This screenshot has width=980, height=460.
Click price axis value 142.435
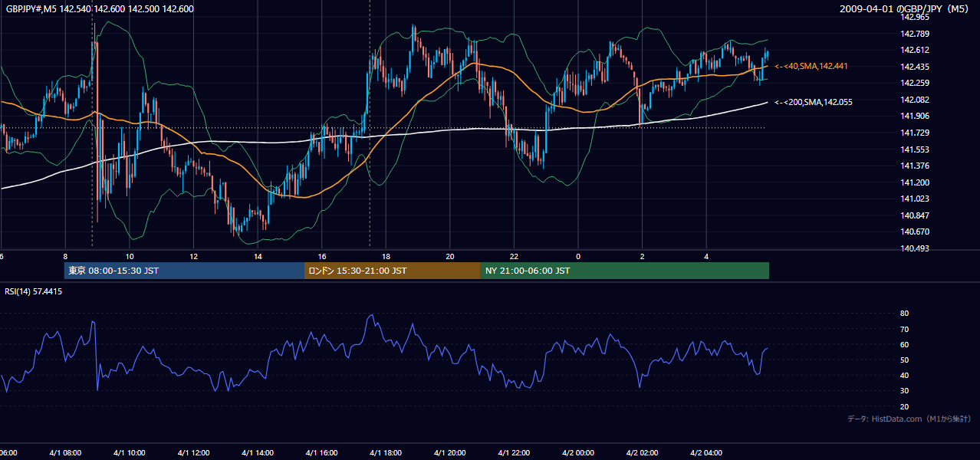914,67
